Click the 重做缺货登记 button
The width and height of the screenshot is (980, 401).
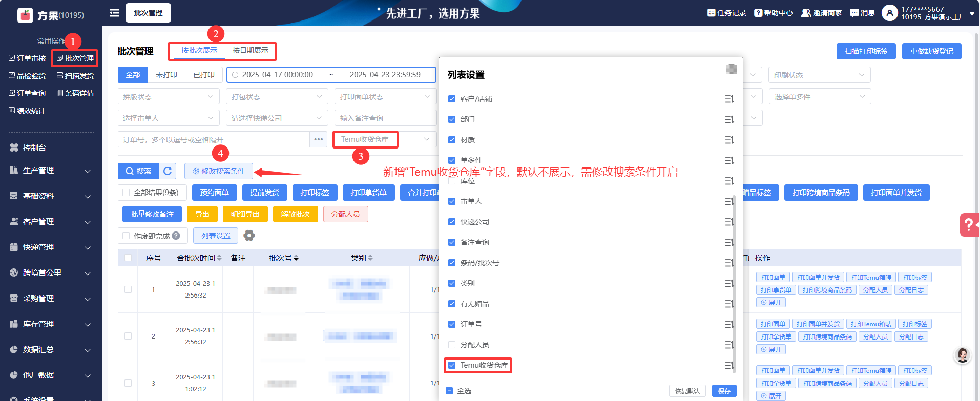point(932,51)
